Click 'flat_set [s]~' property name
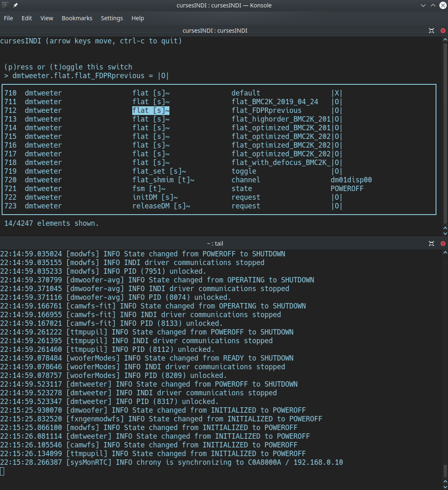The width and height of the screenshot is (448, 490). pyautogui.click(x=159, y=172)
